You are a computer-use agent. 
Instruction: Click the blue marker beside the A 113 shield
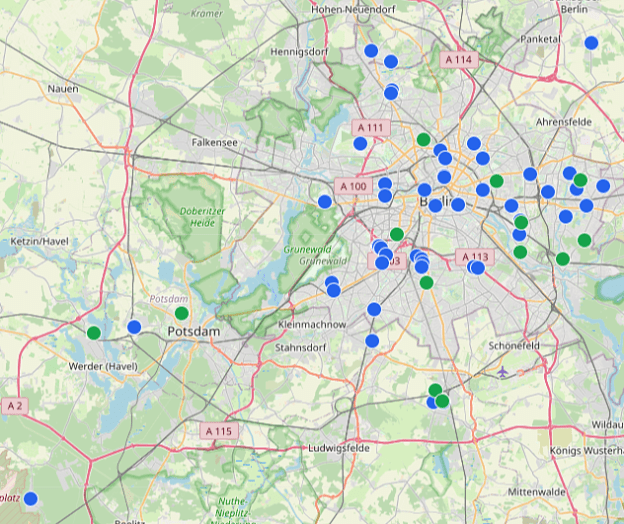pyautogui.click(x=477, y=267)
